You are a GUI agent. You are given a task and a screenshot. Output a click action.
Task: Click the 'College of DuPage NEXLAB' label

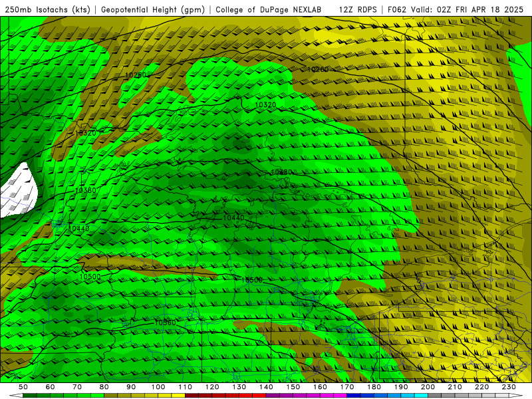pos(269,10)
